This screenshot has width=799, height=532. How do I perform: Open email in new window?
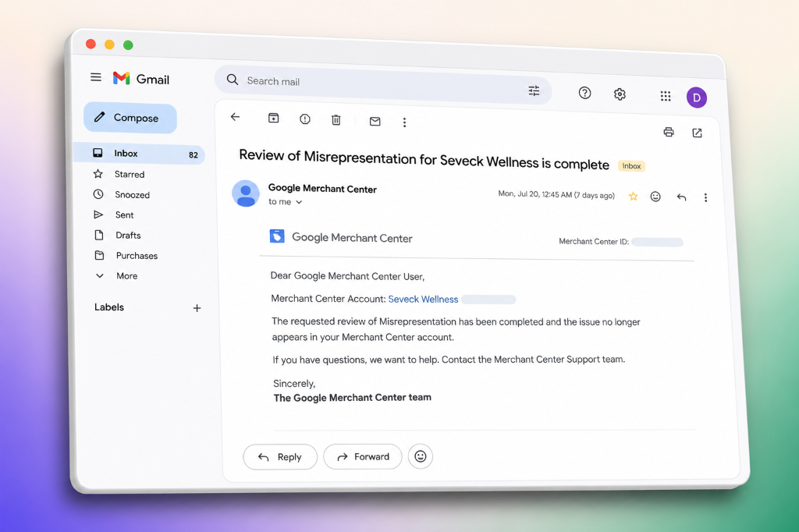[697, 133]
